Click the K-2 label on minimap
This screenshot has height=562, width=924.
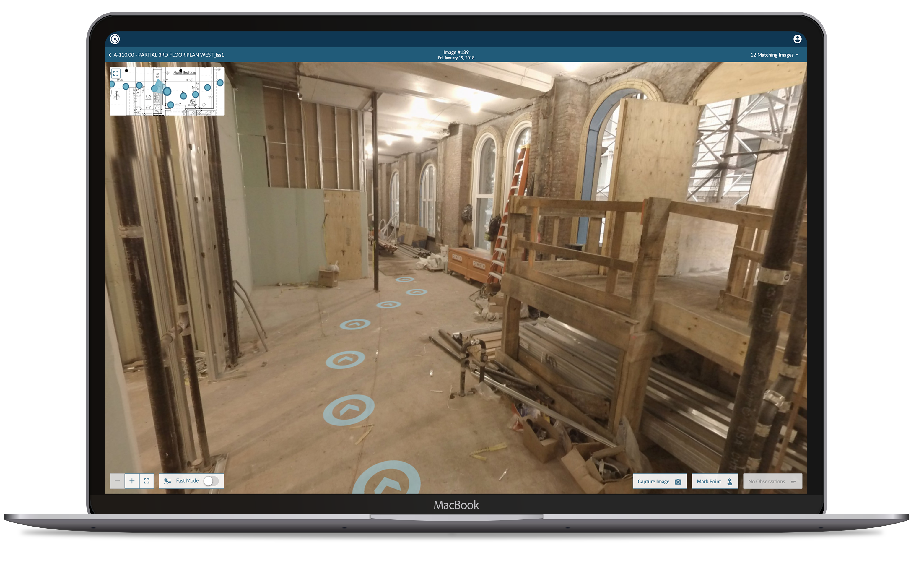tap(149, 97)
